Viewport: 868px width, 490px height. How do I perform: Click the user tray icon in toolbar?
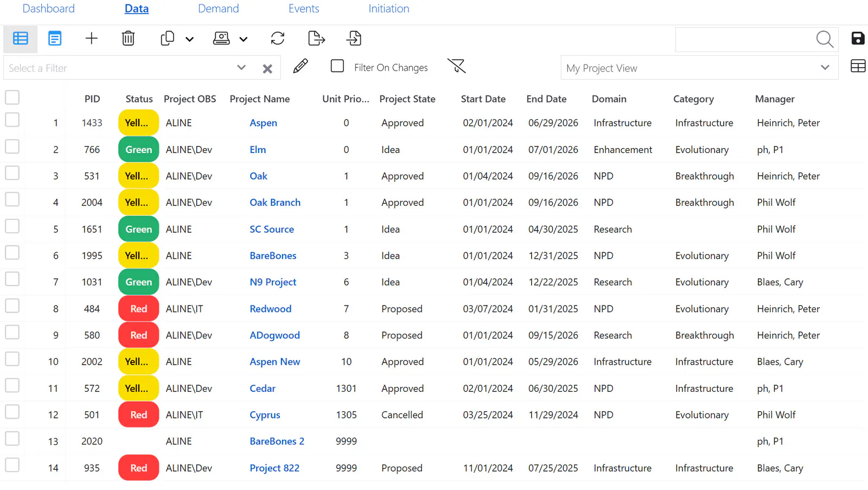(x=221, y=39)
